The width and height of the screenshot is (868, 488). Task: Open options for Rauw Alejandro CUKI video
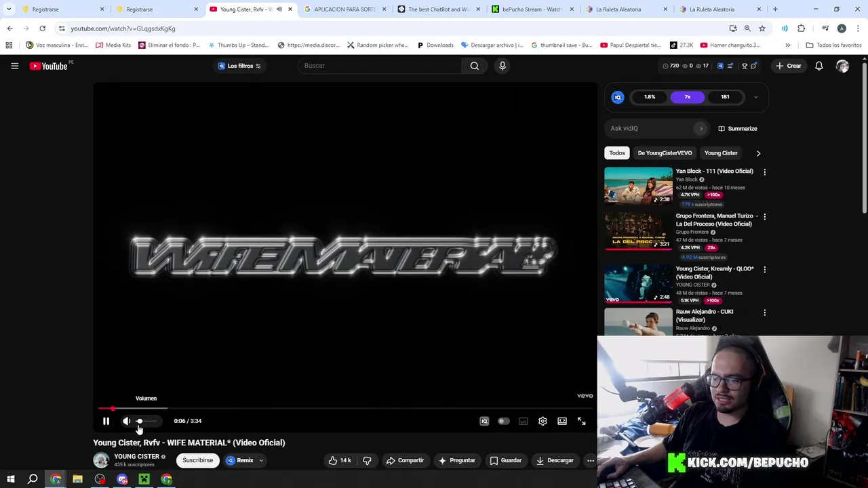[764, 313]
